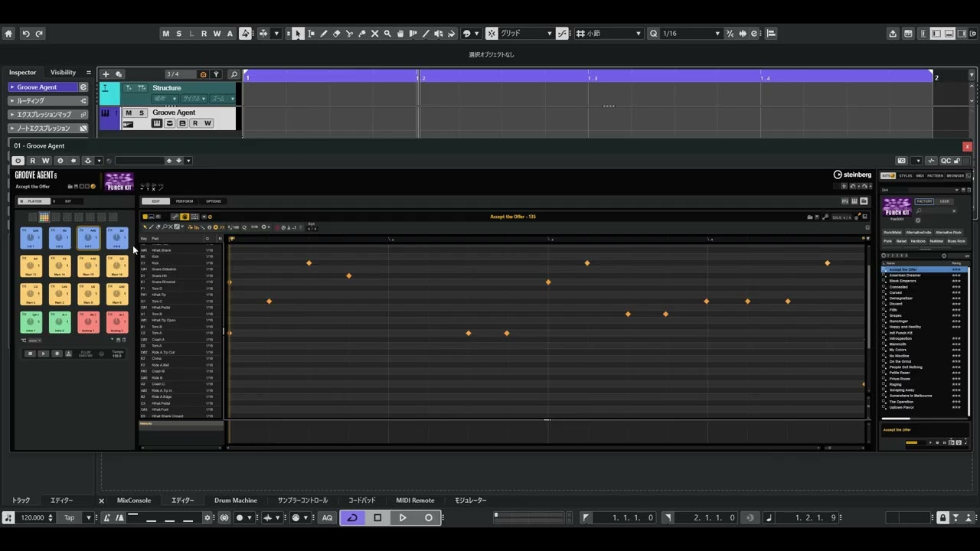The image size is (980, 551).
Task: Select the Range Selection tool
Action: (x=311, y=34)
